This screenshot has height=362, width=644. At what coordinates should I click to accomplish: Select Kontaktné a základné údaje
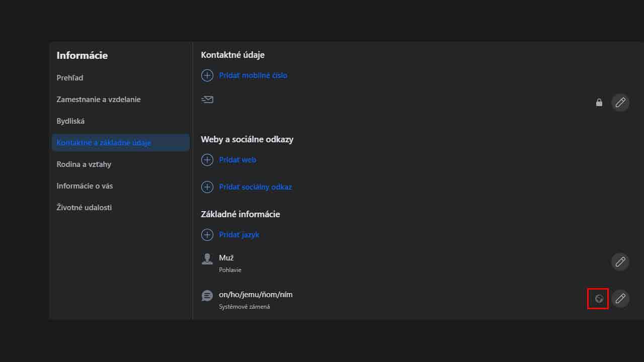121,143
